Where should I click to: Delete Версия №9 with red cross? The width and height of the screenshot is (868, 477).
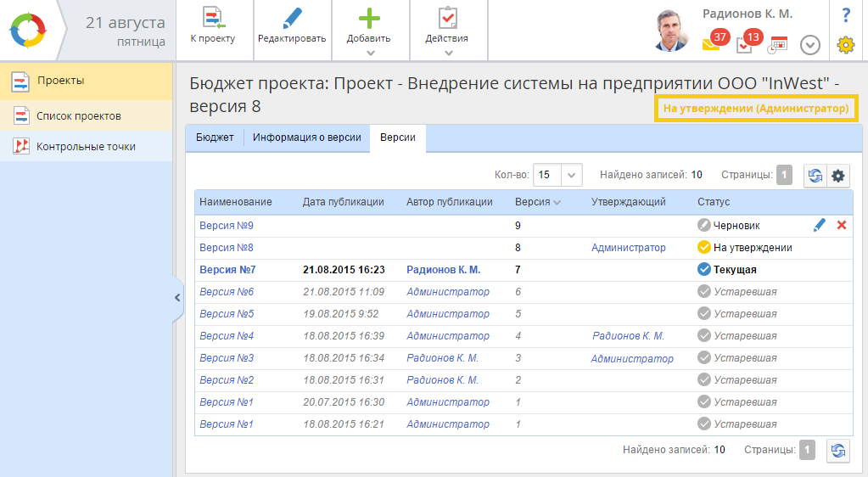(x=842, y=226)
